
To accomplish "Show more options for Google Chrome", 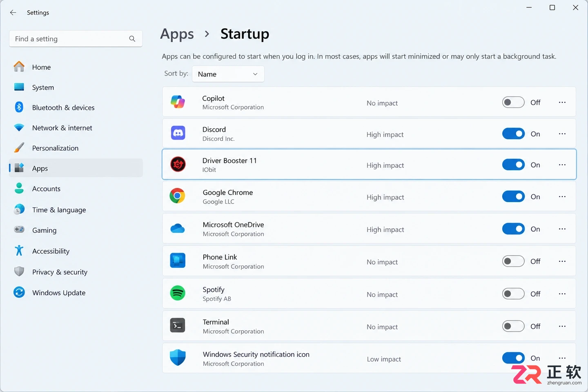I will pos(562,196).
